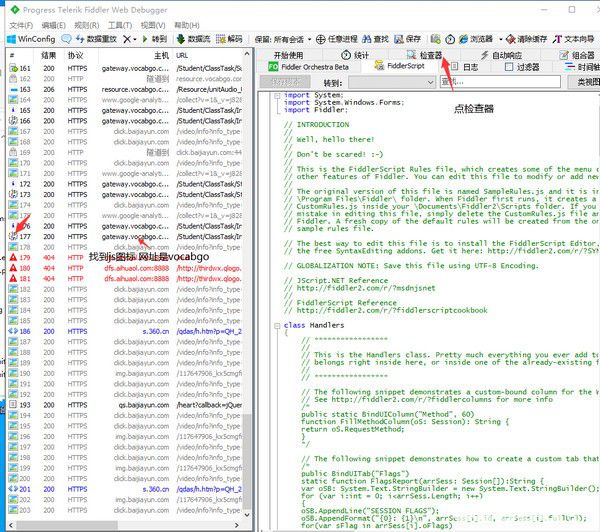Open the 文件(F) menu
600x532 pixels.
tap(21, 25)
